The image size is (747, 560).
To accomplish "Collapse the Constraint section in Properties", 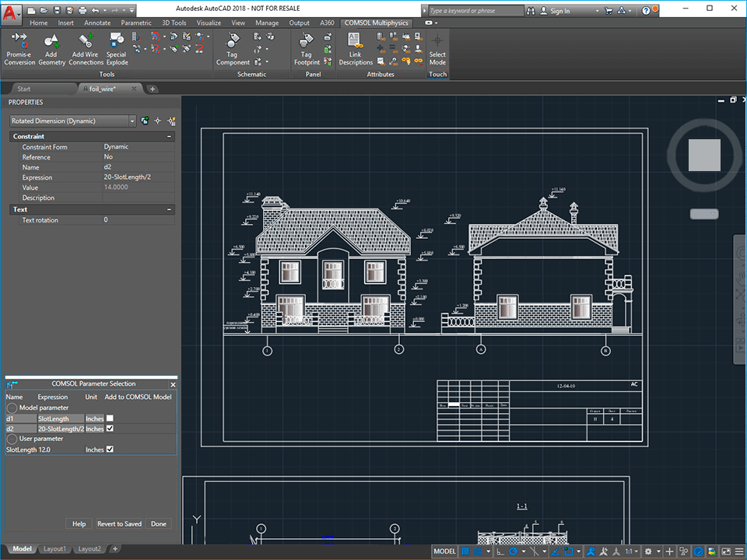I will [170, 136].
